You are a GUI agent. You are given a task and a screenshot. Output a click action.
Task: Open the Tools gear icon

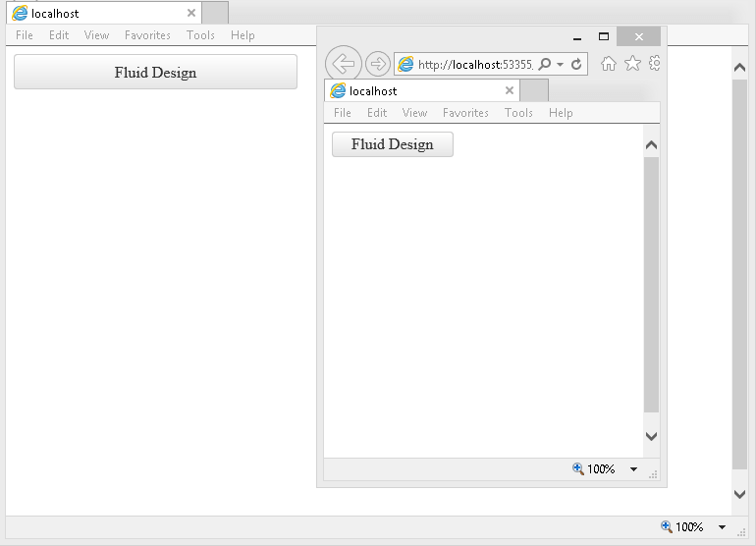(x=654, y=64)
